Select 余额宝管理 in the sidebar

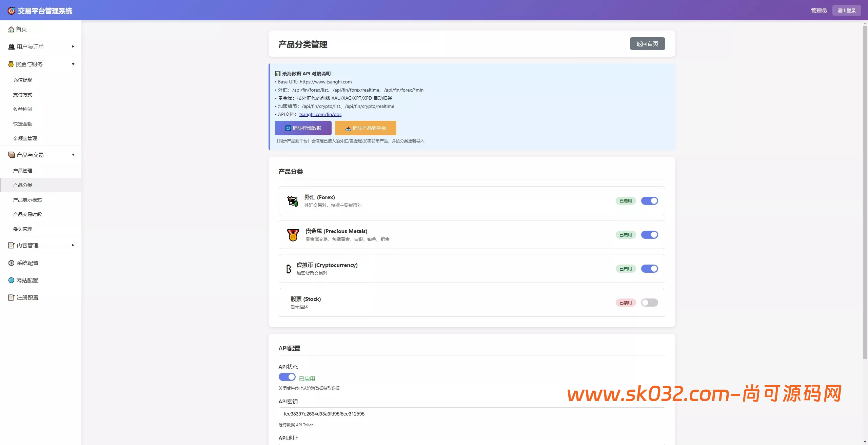pyautogui.click(x=25, y=138)
